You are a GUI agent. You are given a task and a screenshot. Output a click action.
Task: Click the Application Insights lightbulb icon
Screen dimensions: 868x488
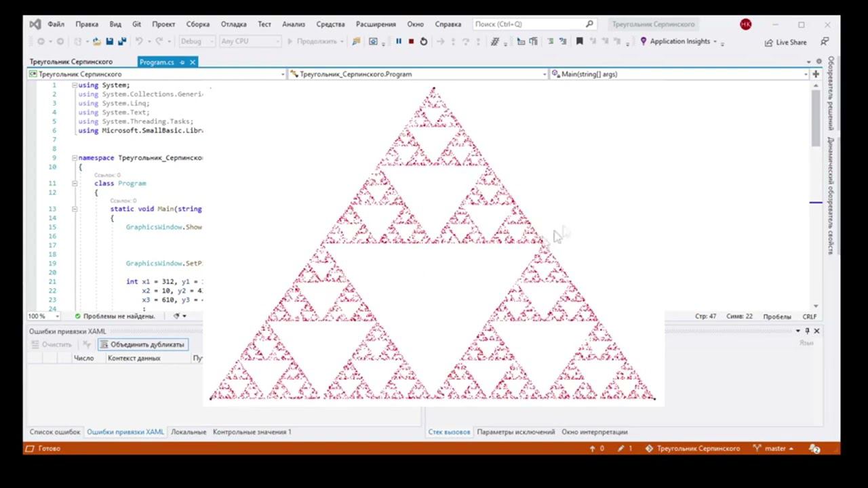(644, 41)
